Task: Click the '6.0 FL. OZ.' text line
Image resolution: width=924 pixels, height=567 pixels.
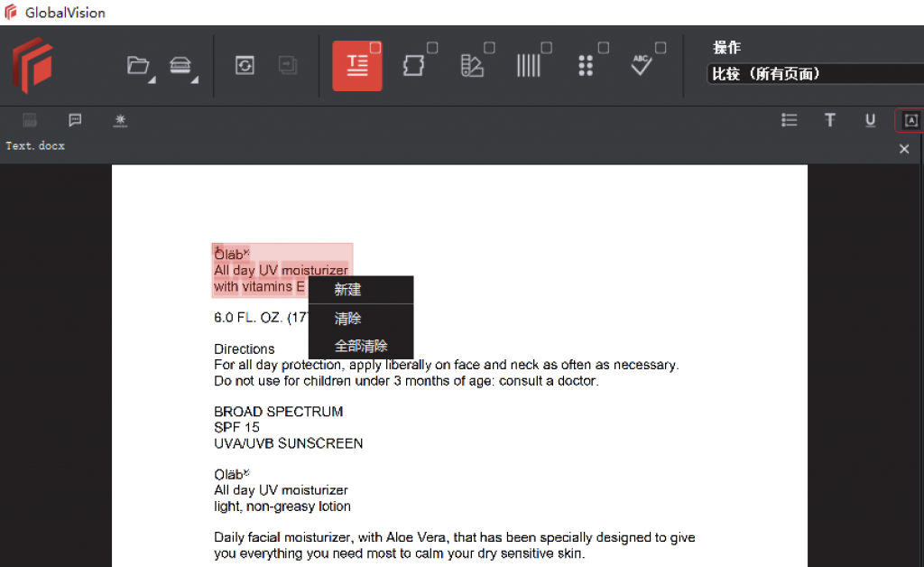Action: coord(261,318)
